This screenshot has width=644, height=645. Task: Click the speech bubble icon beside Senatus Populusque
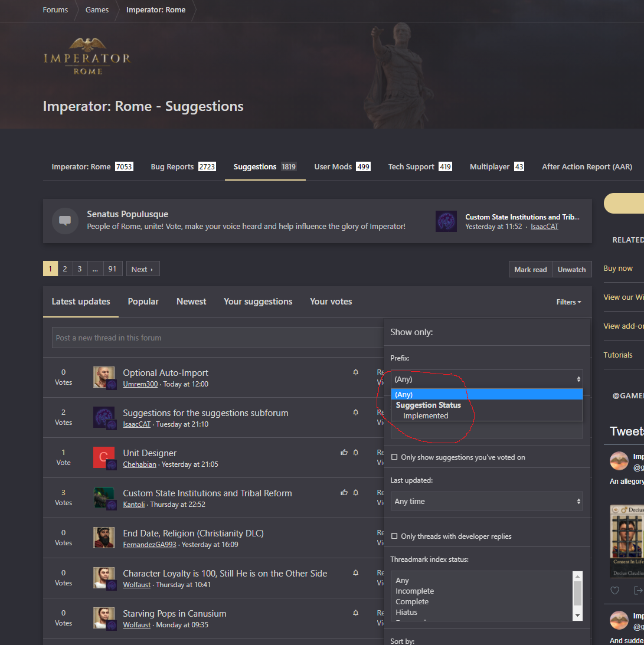point(65,221)
